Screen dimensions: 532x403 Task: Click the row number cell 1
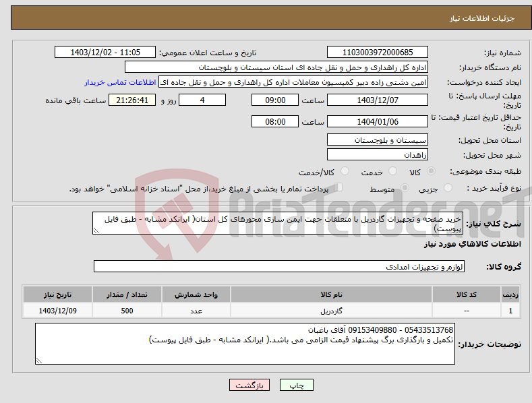pyautogui.click(x=510, y=311)
